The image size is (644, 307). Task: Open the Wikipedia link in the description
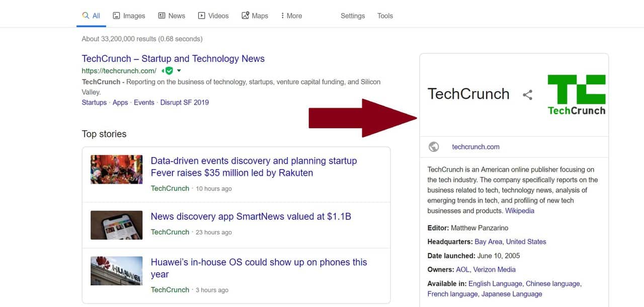(520, 211)
